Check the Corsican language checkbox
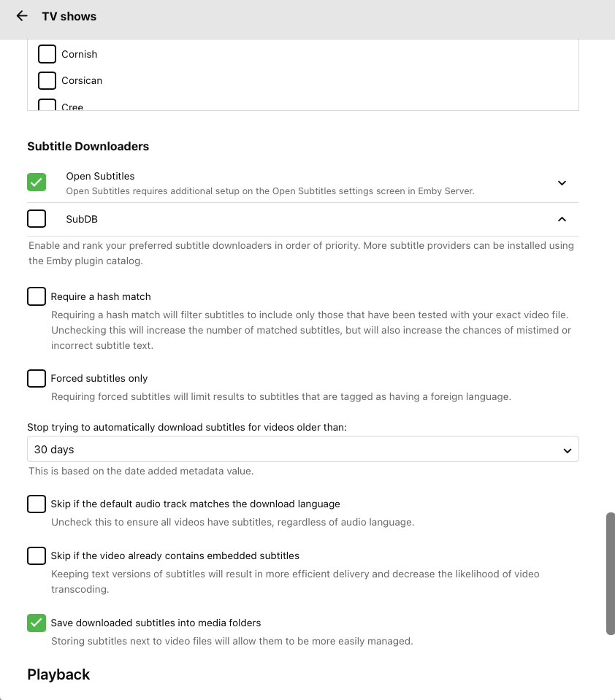The image size is (615, 700). [47, 80]
